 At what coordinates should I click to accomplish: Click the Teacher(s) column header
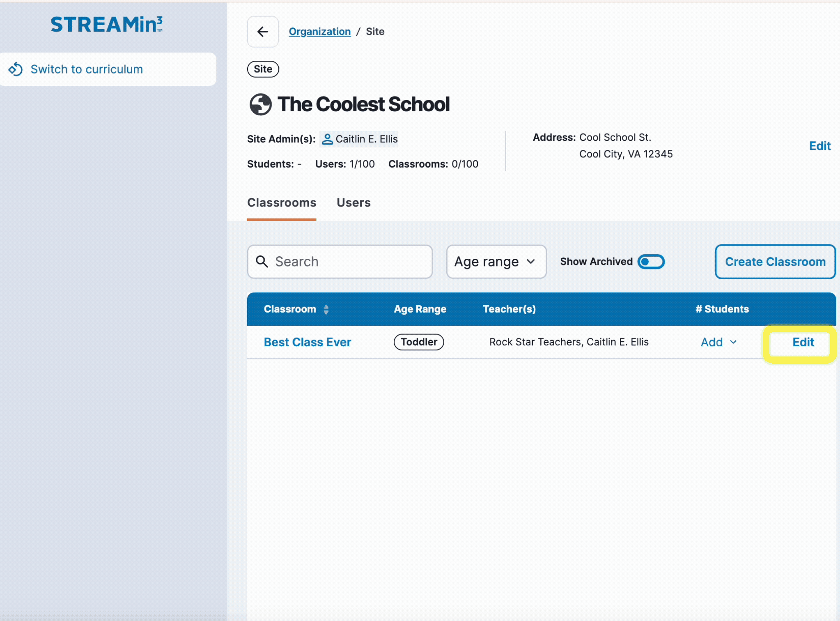point(509,309)
